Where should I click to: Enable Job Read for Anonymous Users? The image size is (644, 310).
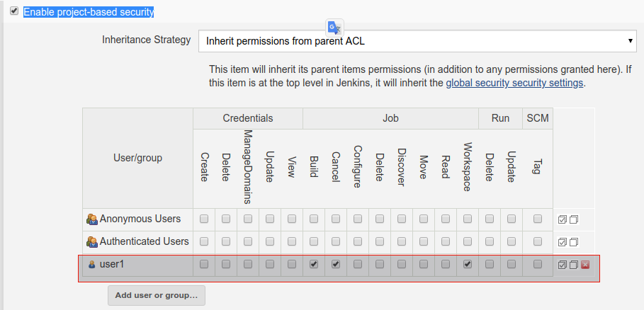[x=446, y=219]
